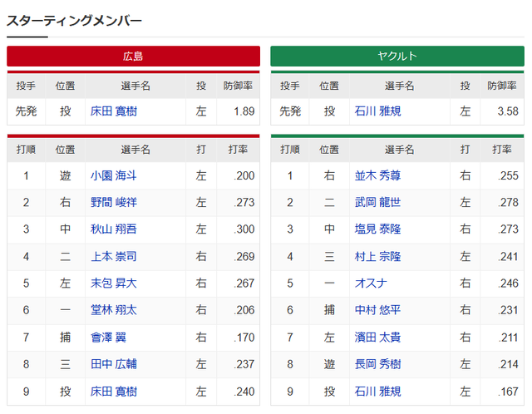Open 長岡 秀樹 shortstop link
The height and width of the screenshot is (414, 532).
(x=377, y=364)
